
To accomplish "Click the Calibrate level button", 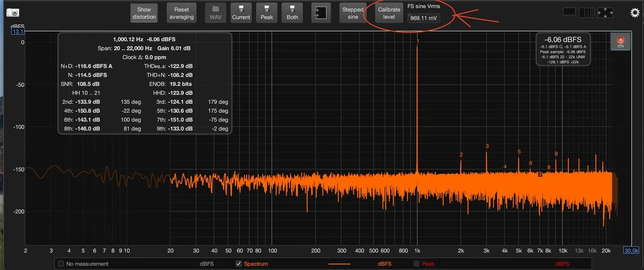I will click(x=389, y=13).
